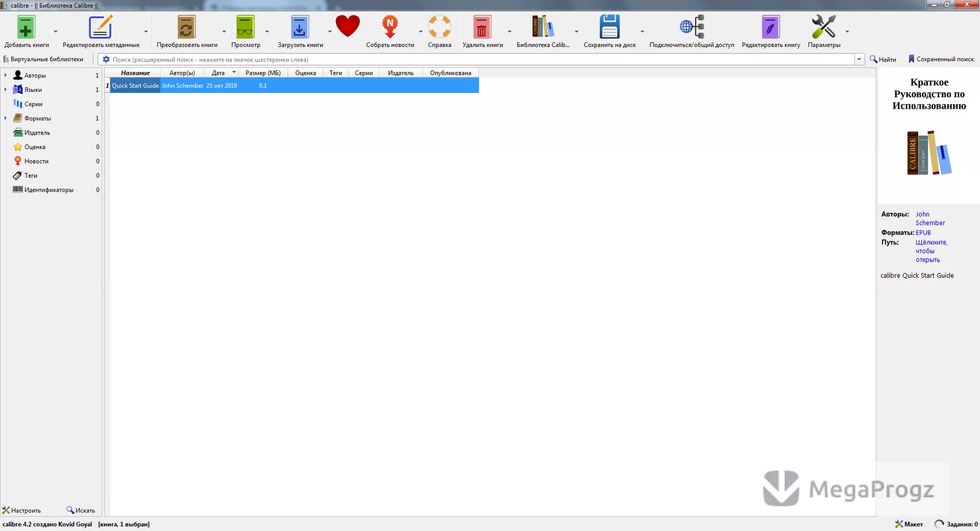Click the date cell 25 окт 2019
The height and width of the screenshot is (531, 980).
point(222,86)
